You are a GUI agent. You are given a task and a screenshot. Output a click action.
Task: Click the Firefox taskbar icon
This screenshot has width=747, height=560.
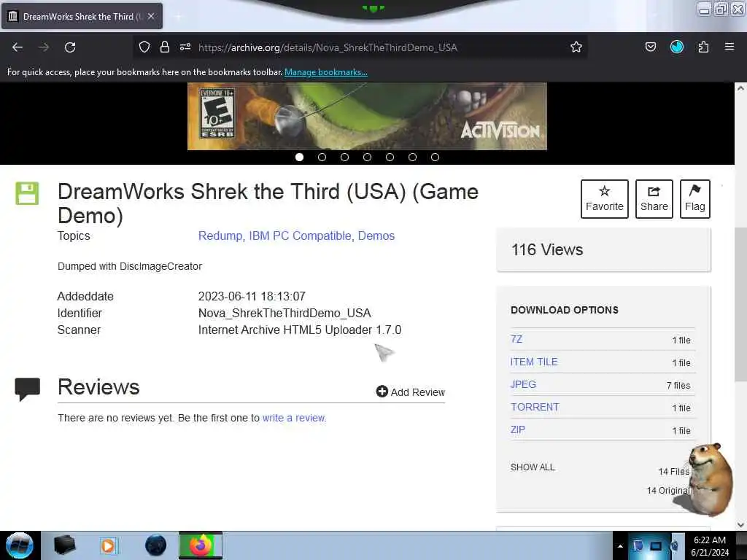tap(201, 545)
